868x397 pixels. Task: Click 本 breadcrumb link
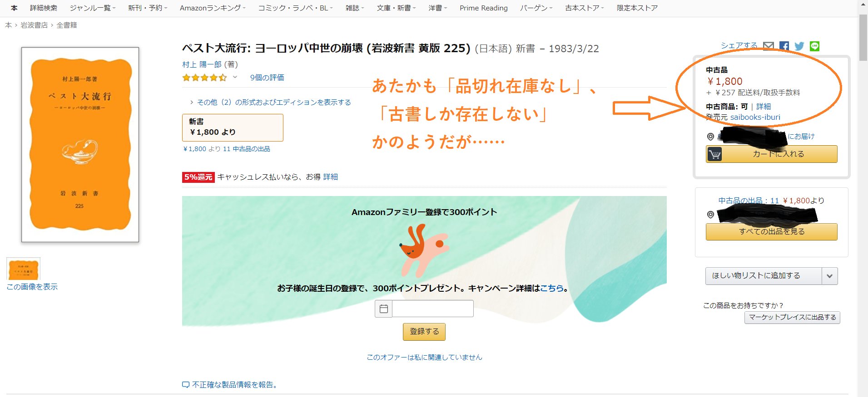[x=8, y=25]
